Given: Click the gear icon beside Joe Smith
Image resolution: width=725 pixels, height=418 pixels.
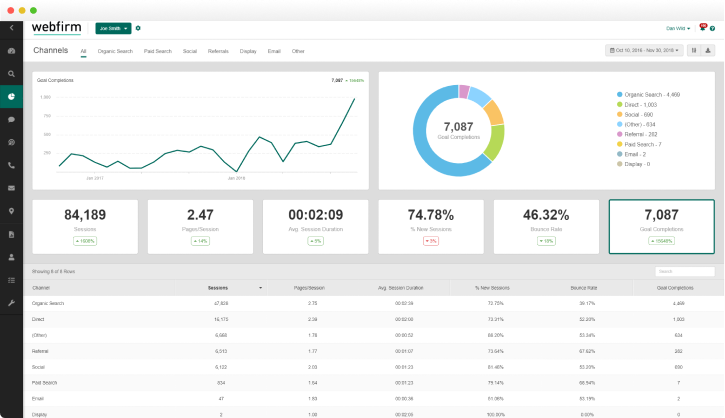Looking at the screenshot, I should click(x=138, y=28).
